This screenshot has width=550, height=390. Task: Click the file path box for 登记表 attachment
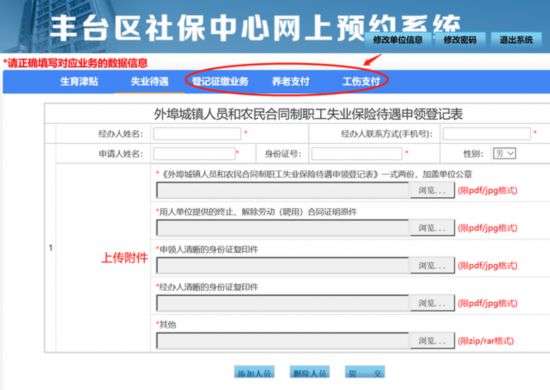coord(283,190)
